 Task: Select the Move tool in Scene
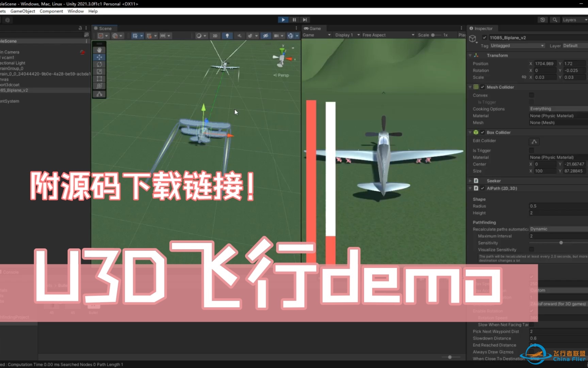[x=99, y=57]
